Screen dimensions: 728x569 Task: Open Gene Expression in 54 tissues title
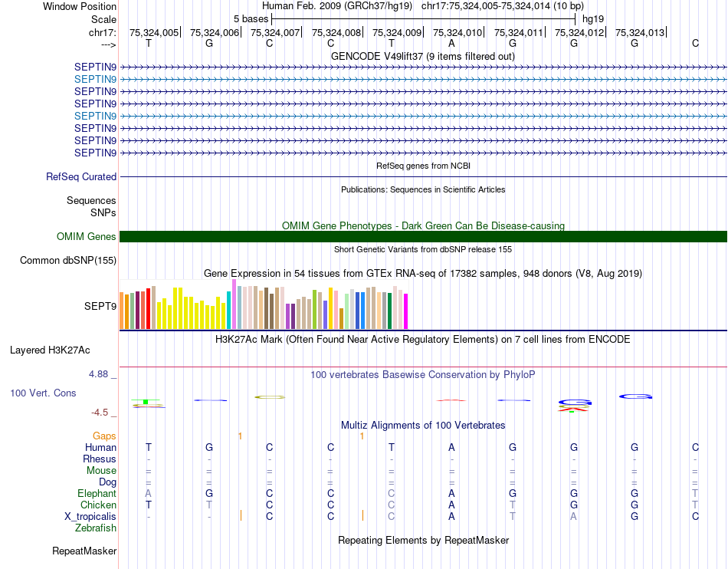pos(423,273)
